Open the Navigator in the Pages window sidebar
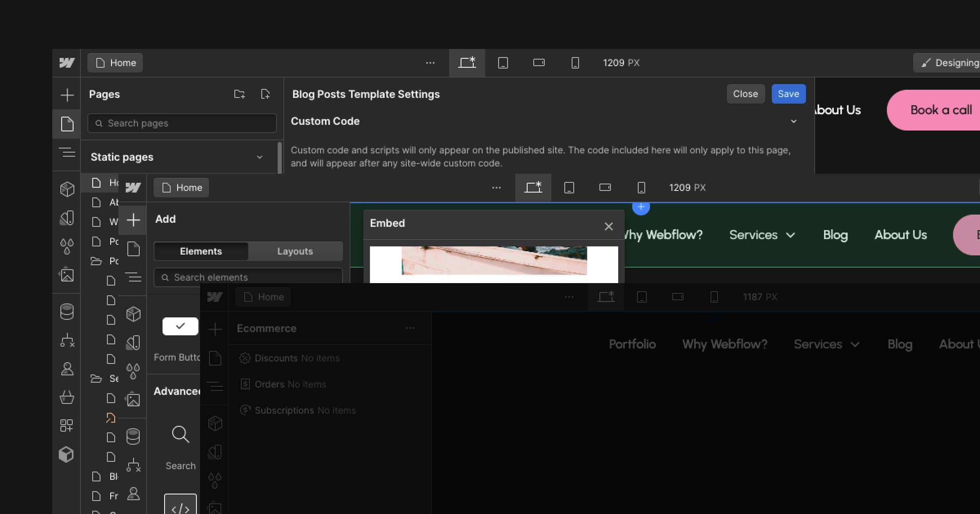This screenshot has width=980, height=514. [67, 153]
